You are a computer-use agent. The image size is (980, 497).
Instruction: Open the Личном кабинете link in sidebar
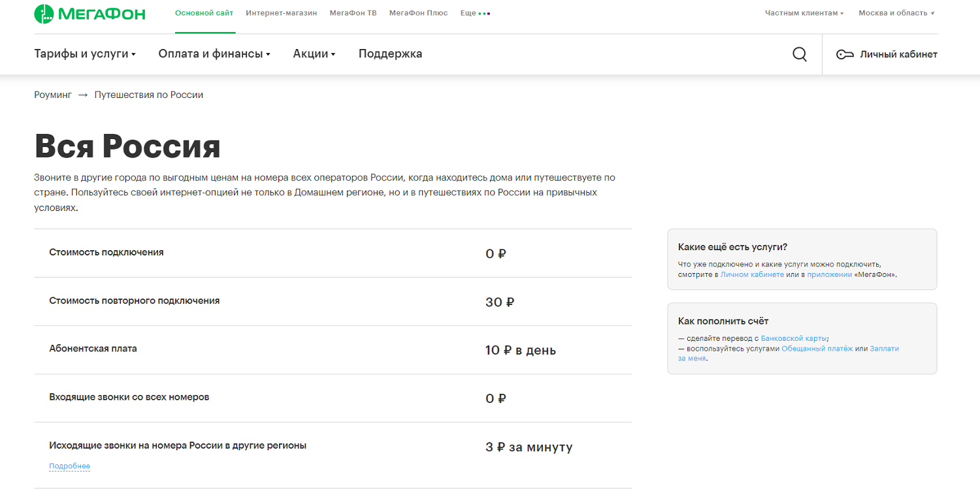click(752, 275)
